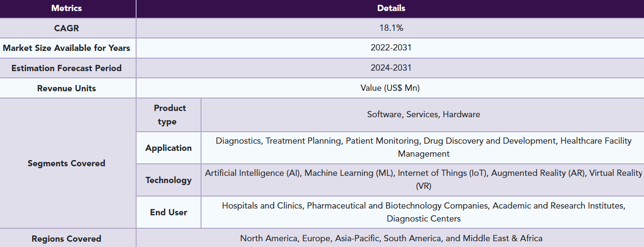Click the Value (US$ Mn) cell
The width and height of the screenshot is (644, 247).
tap(390, 88)
